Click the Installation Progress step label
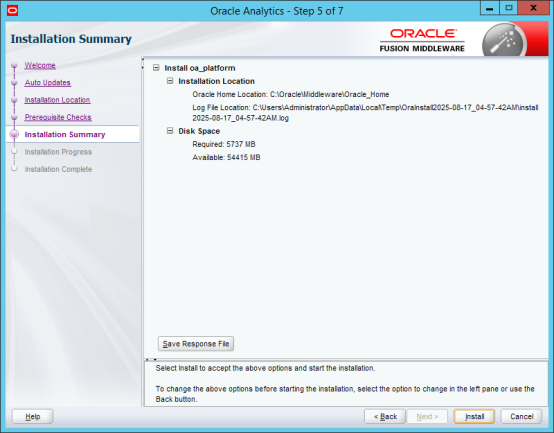Screen dimensions: 554x433 coord(58,152)
